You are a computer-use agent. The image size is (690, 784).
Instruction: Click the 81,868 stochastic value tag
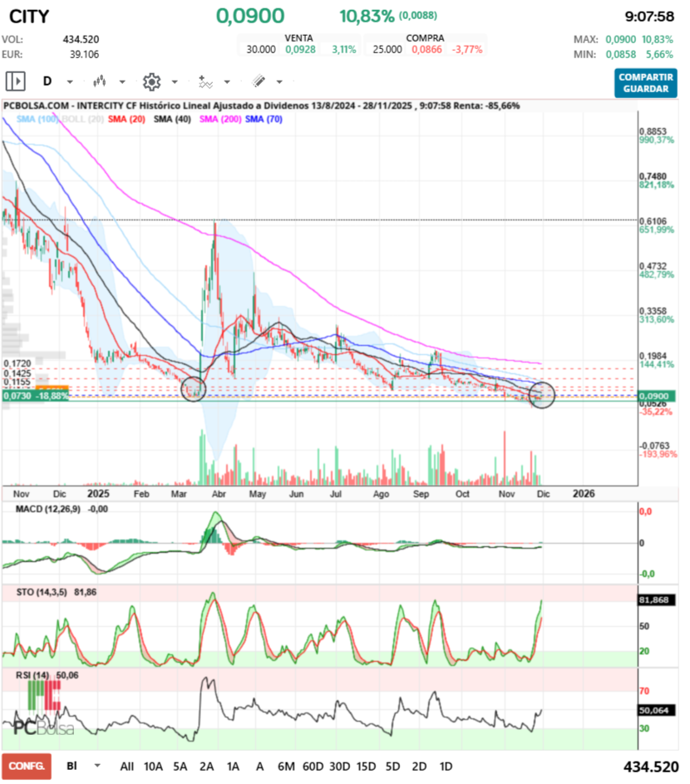click(x=656, y=600)
